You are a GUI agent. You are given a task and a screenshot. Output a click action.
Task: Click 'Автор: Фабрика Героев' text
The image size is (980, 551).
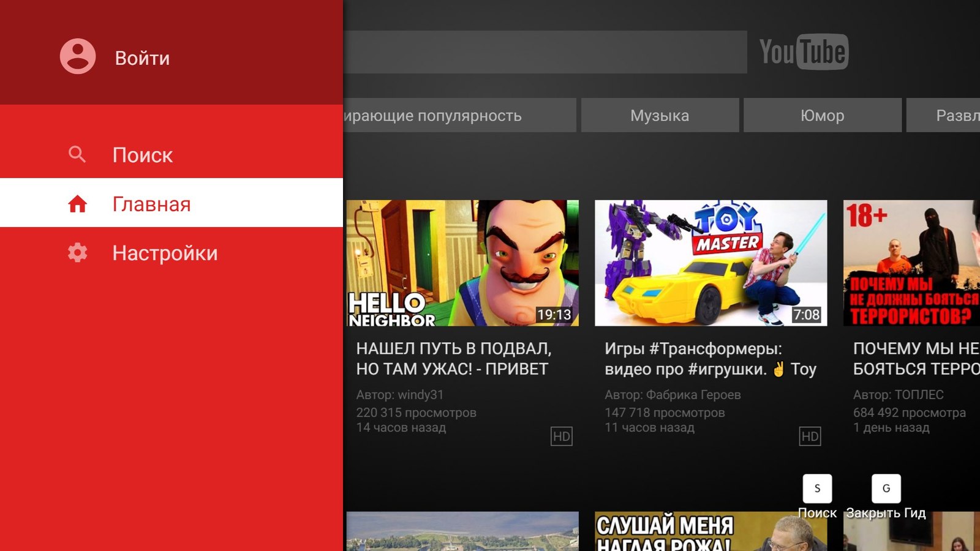tap(673, 395)
